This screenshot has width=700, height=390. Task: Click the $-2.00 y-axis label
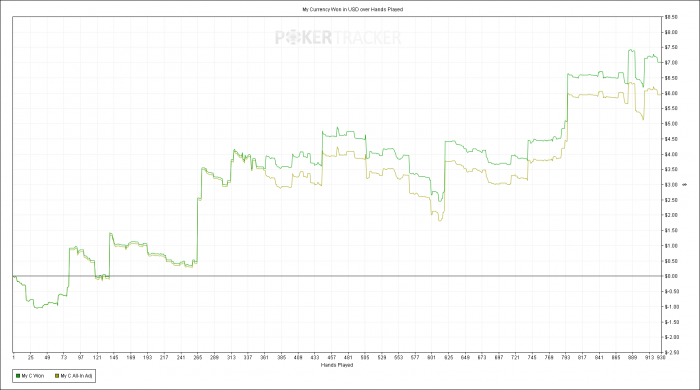[x=672, y=337]
